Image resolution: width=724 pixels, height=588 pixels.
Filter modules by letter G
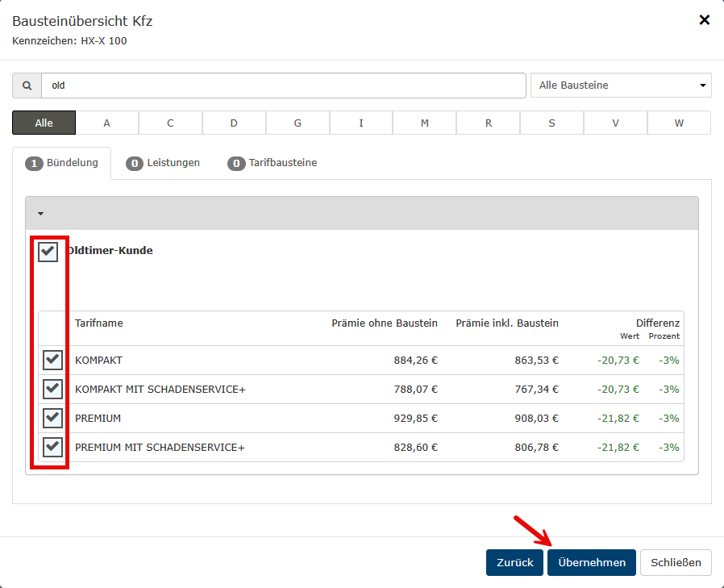coord(298,123)
